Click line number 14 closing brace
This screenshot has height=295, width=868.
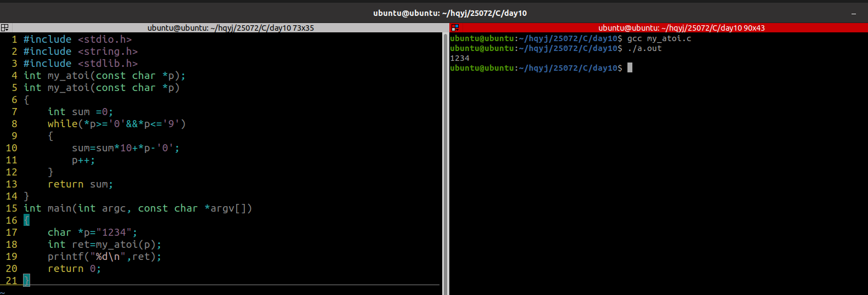[x=26, y=196]
